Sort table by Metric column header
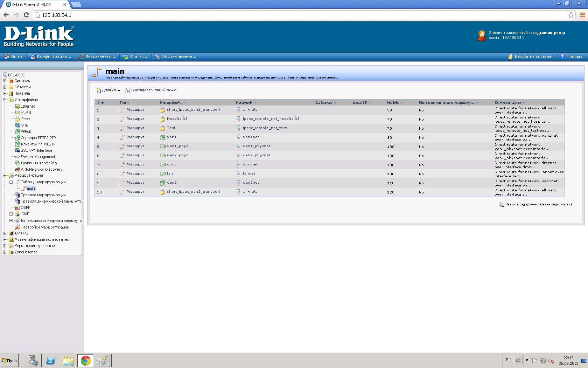Screen dimensions: 588x368 (393, 103)
